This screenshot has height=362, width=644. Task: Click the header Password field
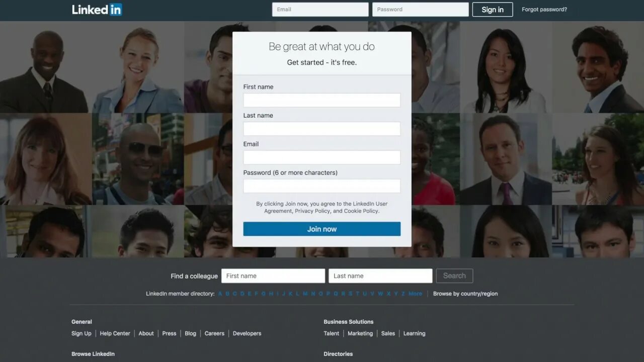pos(421,10)
